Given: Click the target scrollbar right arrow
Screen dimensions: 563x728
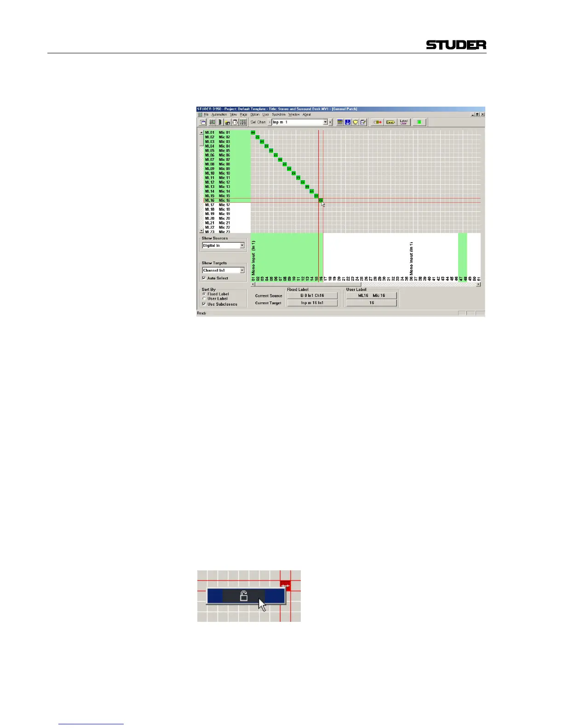Looking at the screenshot, I should [478, 284].
